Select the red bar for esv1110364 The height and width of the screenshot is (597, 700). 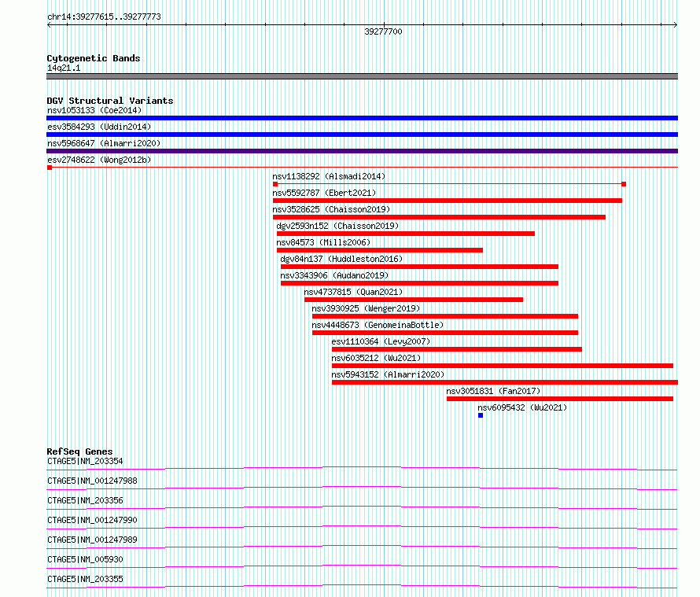(457, 349)
